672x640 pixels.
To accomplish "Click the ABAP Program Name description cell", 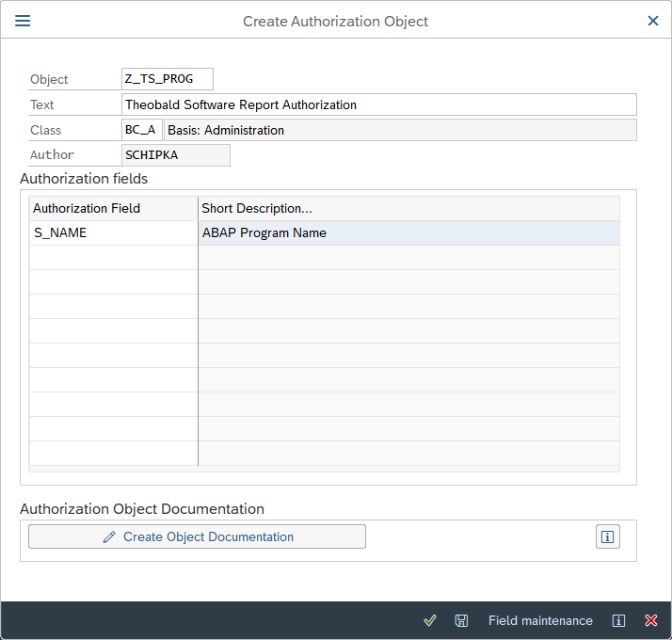I will [408, 232].
